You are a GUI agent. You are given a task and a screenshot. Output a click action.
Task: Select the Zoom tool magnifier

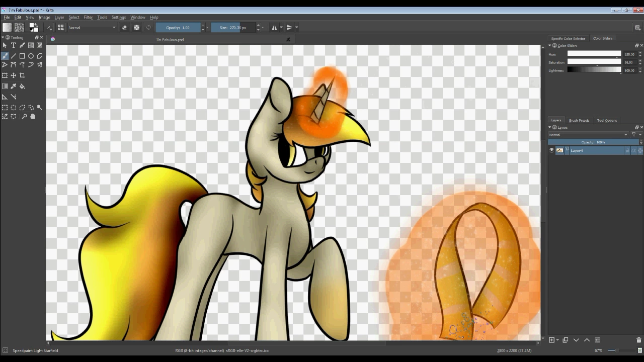click(x=24, y=117)
